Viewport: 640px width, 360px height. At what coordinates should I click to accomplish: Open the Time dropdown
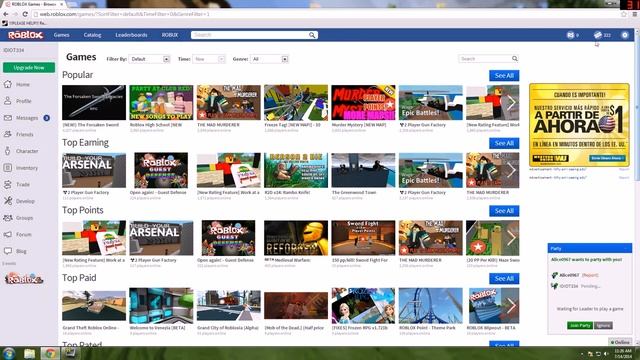coord(209,59)
